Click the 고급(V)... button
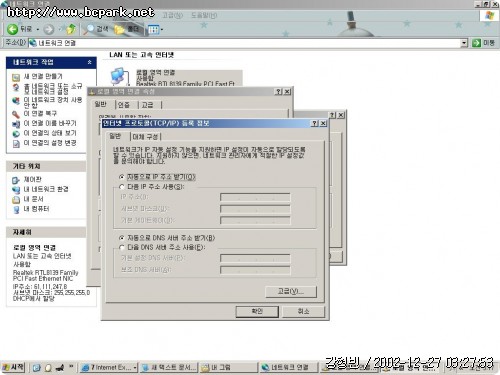The width and height of the screenshot is (500, 375). pos(291,291)
